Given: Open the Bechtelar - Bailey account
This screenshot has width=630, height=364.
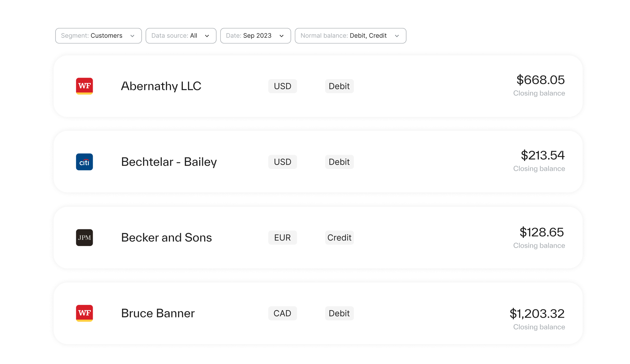Looking at the screenshot, I should [x=169, y=162].
